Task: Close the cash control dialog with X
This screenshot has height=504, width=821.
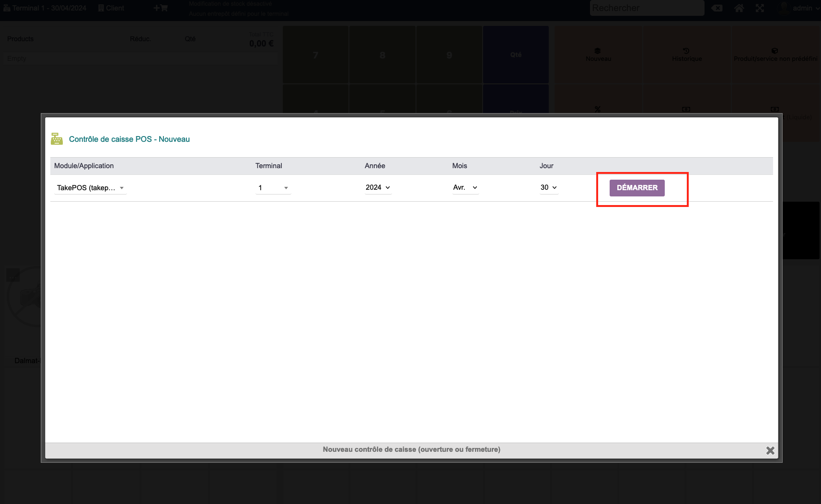Action: click(770, 450)
